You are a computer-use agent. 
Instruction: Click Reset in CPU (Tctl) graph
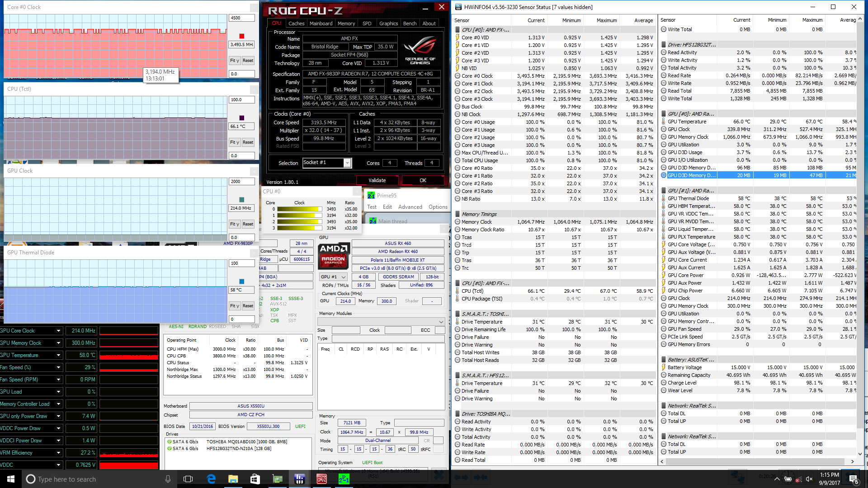click(x=248, y=142)
